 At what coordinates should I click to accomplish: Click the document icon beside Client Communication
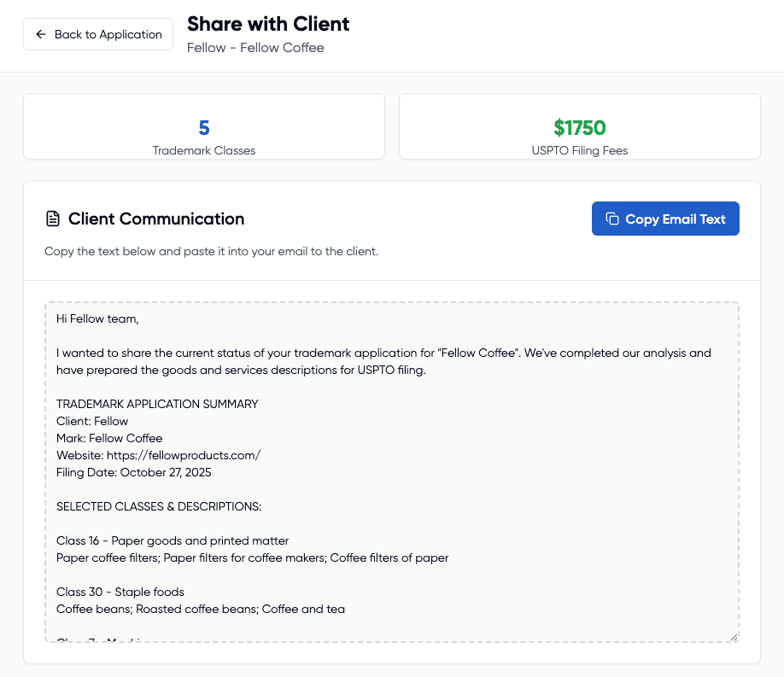point(53,219)
